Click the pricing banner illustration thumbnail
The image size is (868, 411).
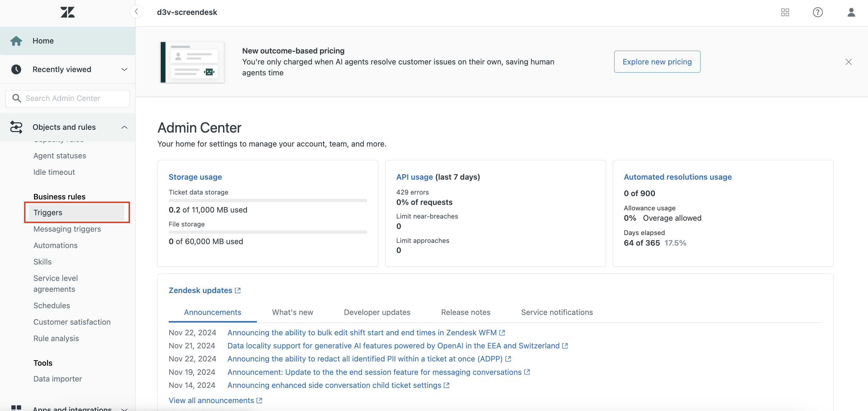coord(192,62)
